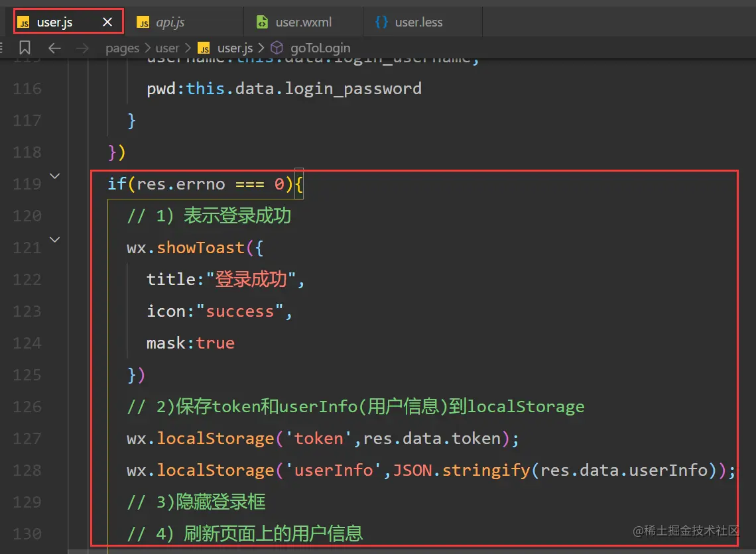
Task: Open the api.js tab
Action: [x=183, y=22]
